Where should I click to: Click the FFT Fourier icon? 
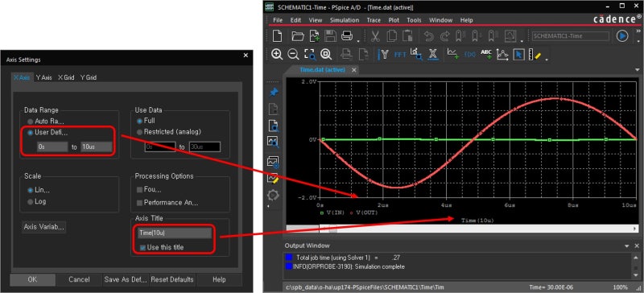(400, 54)
